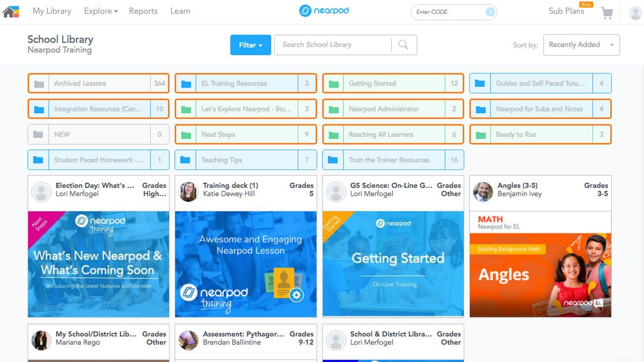Screen dimensions: 644x362
Task: Switch to the Learn section
Action: pos(180,11)
